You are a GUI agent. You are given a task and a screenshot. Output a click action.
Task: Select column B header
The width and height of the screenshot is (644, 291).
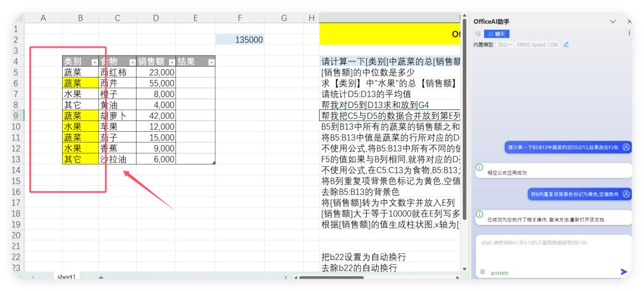(80, 18)
